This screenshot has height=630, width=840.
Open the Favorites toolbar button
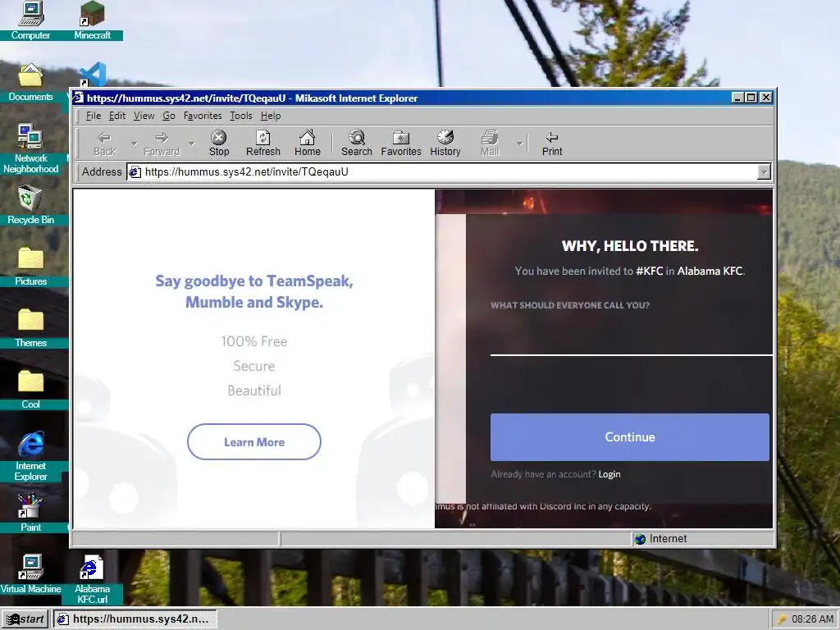click(x=400, y=144)
